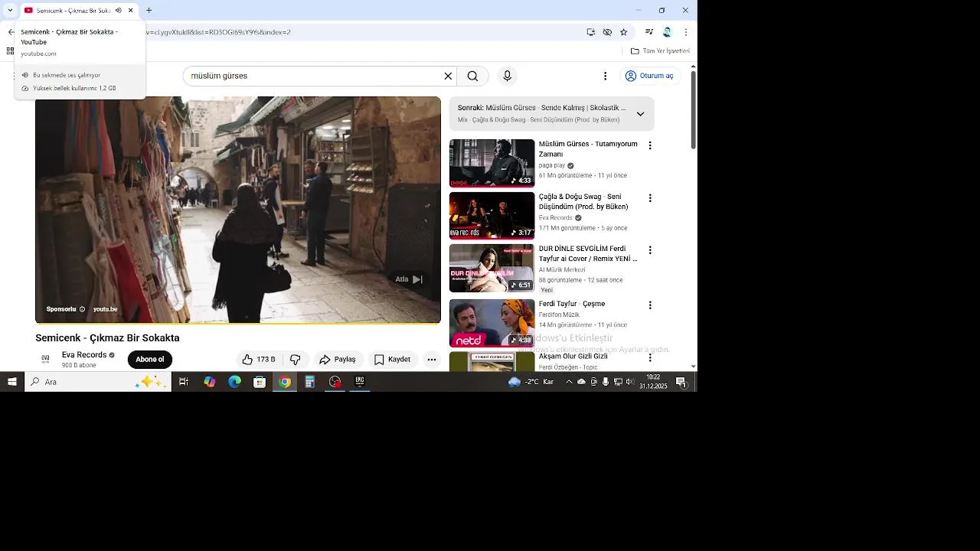Viewport: 980px width, 551px height.
Task: Open DUR DİNLE SEVGİLİM video thumbnail
Action: click(492, 268)
